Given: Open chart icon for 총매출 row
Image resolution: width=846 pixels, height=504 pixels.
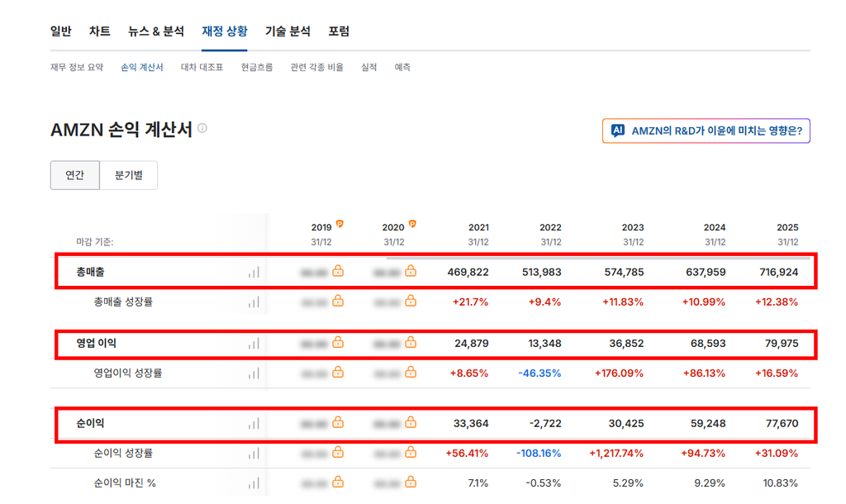Looking at the screenshot, I should click(254, 272).
